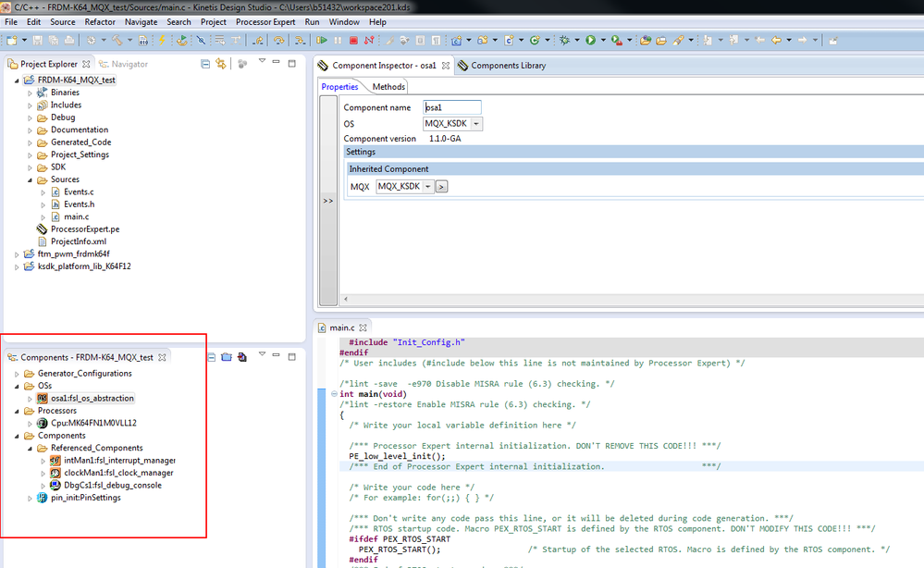Click the External Tools run icon
This screenshot has width=924, height=568.
click(616, 40)
